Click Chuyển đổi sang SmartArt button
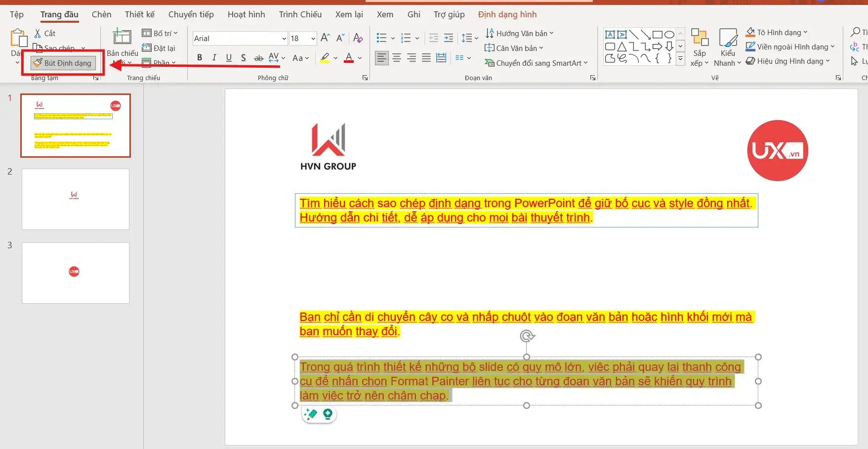This screenshot has height=449, width=868. click(537, 63)
